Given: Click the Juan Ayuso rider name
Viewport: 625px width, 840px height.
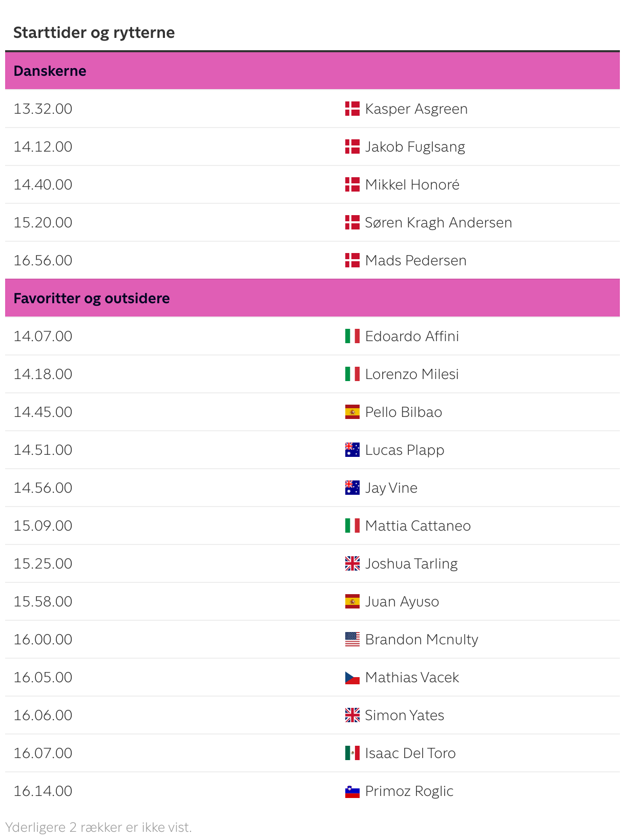Looking at the screenshot, I should [x=402, y=601].
